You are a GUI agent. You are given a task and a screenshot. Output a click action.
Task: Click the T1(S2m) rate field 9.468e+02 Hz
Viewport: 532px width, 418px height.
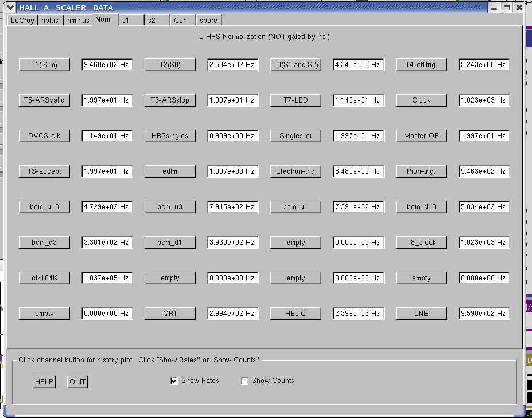pyautogui.click(x=107, y=65)
